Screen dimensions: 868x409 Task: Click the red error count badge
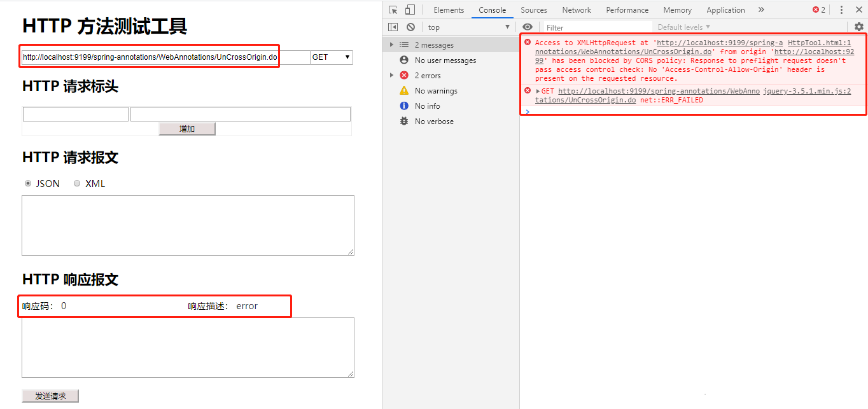(819, 10)
